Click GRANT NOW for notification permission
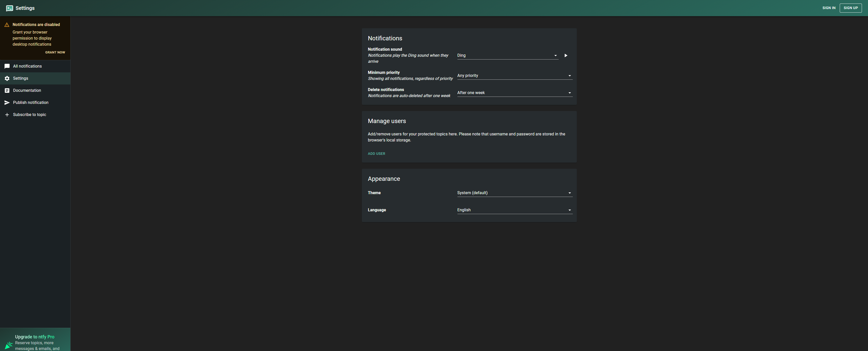Screen dimensions: 868x351 (55, 52)
